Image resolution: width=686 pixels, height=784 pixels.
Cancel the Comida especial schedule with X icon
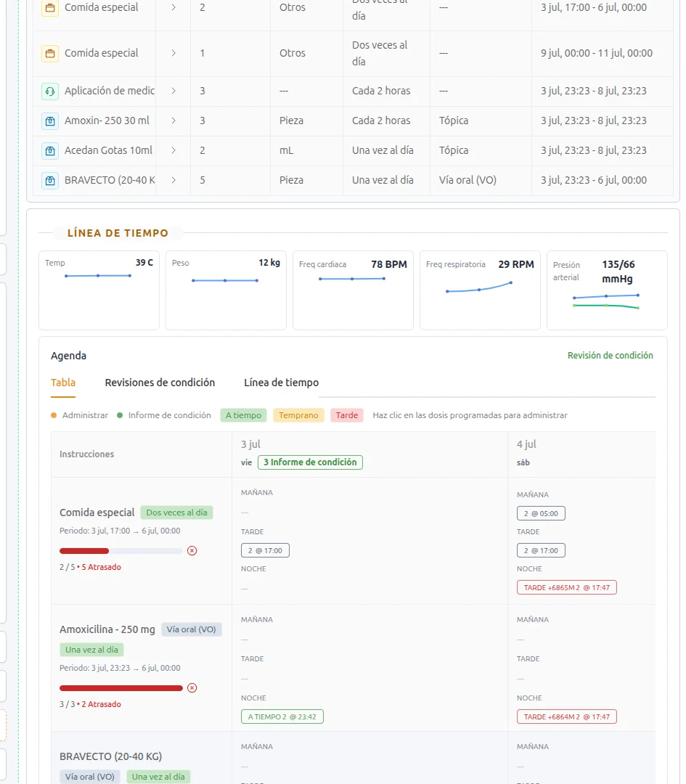[x=192, y=550]
